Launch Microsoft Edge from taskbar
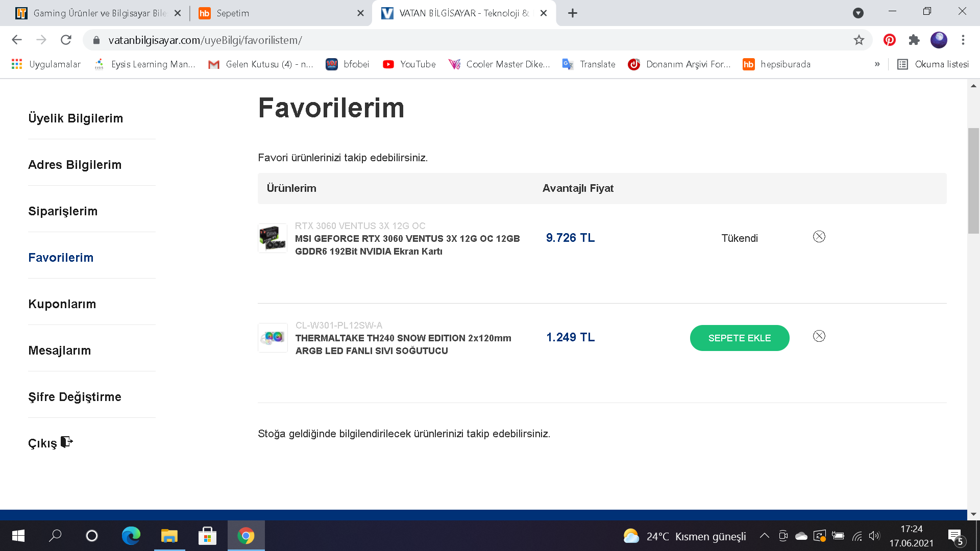 click(131, 536)
